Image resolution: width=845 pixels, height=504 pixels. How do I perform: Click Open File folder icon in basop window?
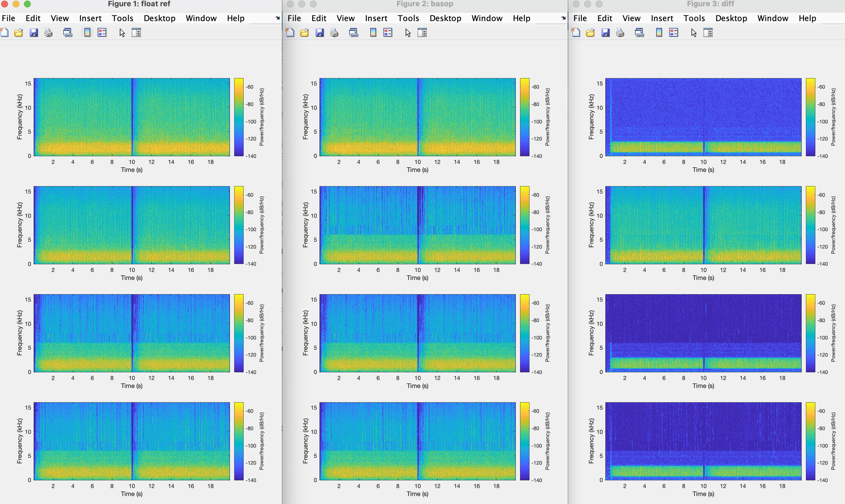pyautogui.click(x=304, y=32)
